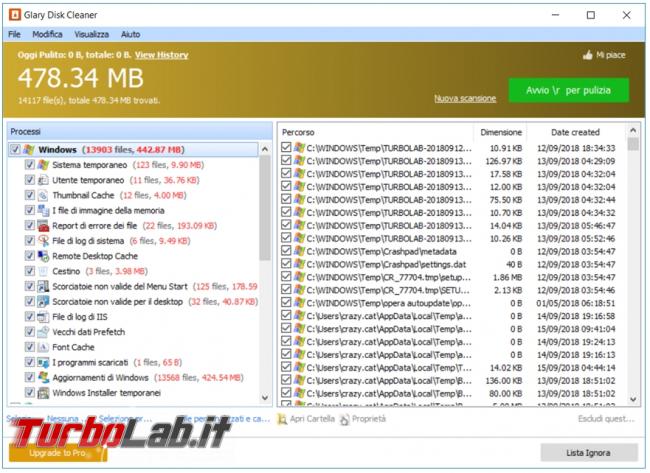Click the memory image files icon
650x473 pixels.
[43, 211]
